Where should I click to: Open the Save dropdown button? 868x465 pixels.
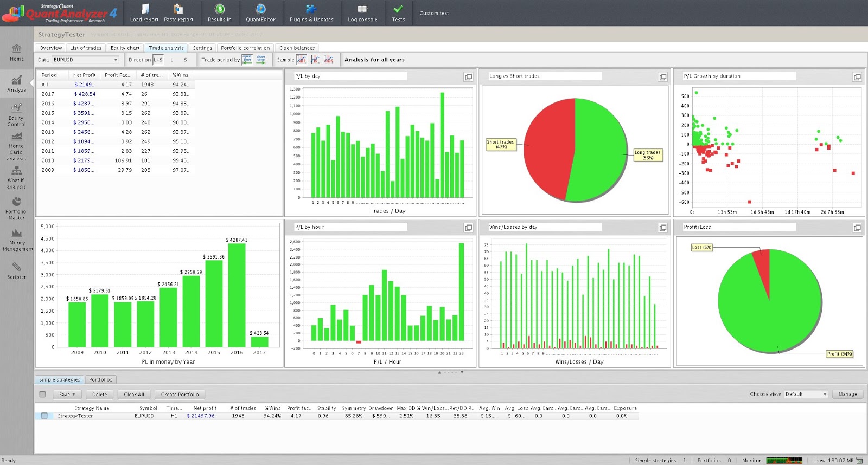(67, 395)
